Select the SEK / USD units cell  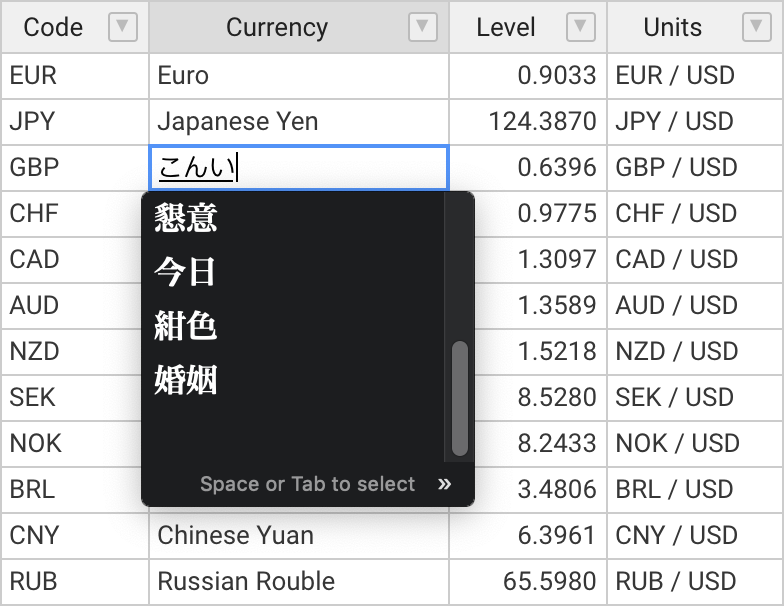coord(696,398)
